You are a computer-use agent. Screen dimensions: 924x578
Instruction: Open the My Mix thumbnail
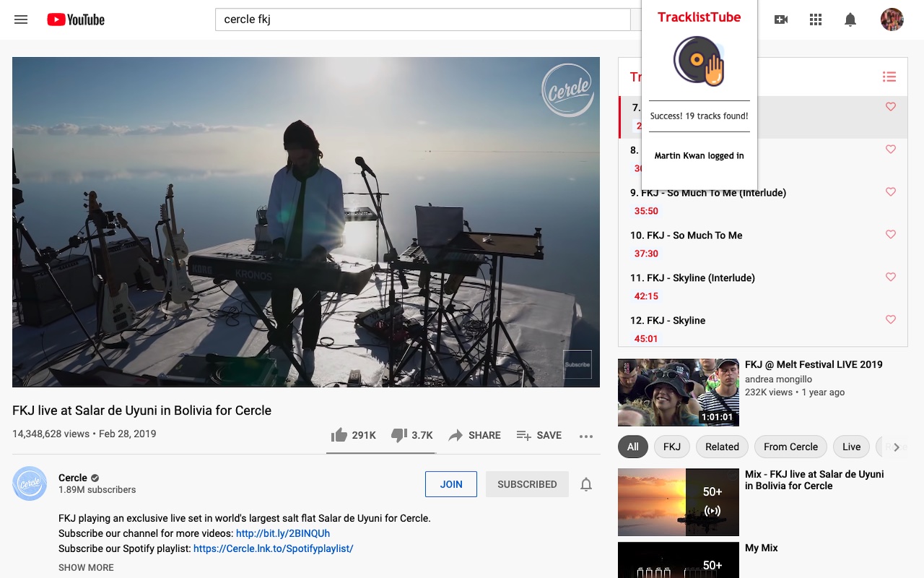pyautogui.click(x=679, y=560)
